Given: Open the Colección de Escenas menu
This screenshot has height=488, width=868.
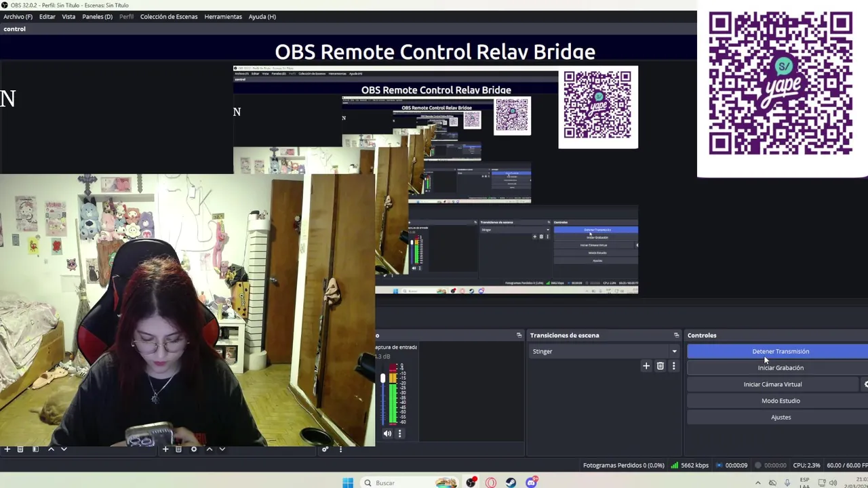Looking at the screenshot, I should coord(169,16).
